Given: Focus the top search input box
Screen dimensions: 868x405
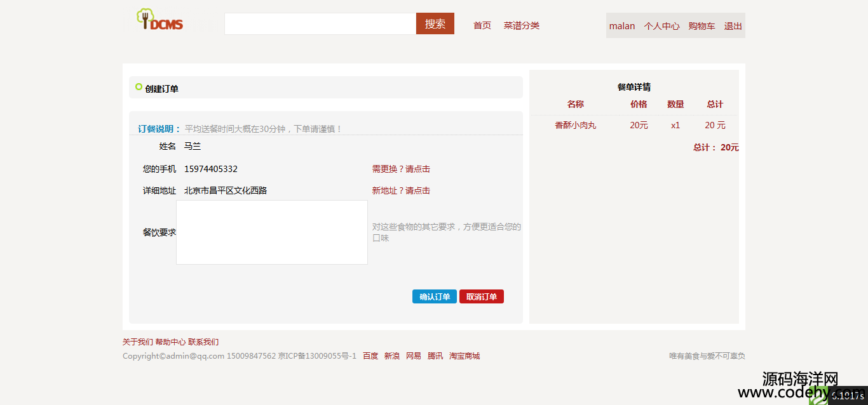Looking at the screenshot, I should (x=320, y=23).
